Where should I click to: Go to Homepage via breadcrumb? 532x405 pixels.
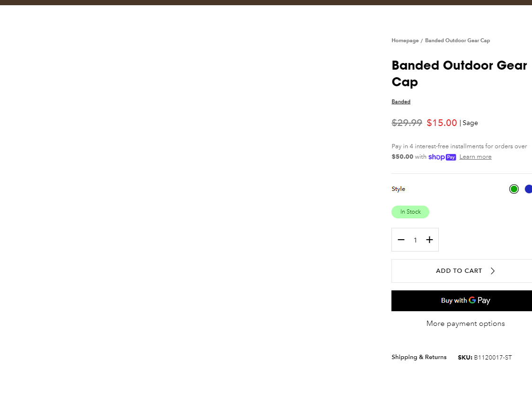coord(405,40)
